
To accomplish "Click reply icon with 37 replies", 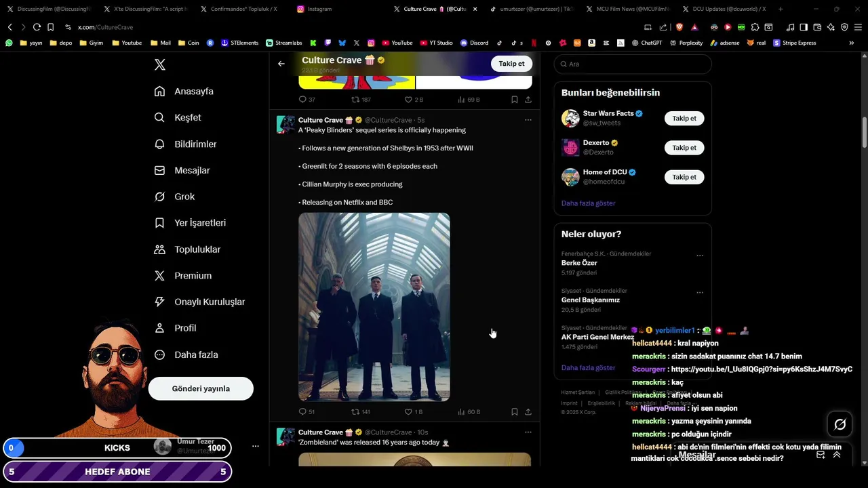I will click(x=307, y=100).
